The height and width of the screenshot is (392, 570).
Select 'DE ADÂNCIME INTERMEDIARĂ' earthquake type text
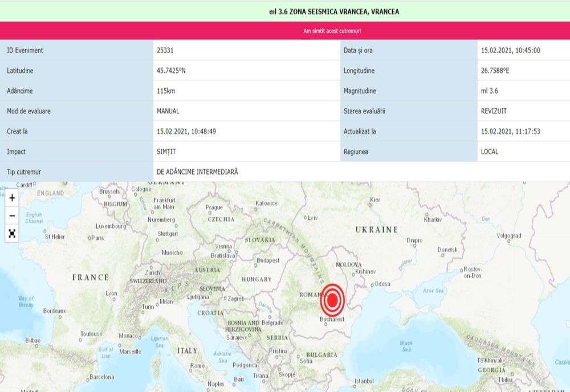[197, 171]
